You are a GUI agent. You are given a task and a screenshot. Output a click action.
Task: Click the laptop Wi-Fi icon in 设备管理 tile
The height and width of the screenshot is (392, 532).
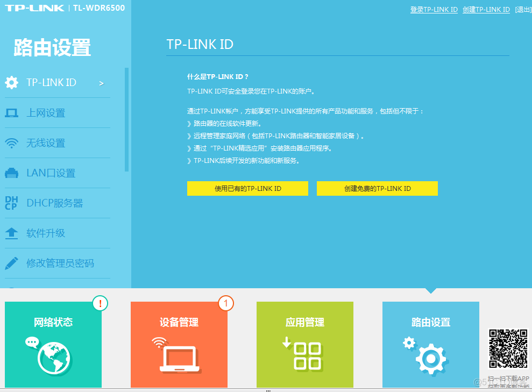(176, 355)
